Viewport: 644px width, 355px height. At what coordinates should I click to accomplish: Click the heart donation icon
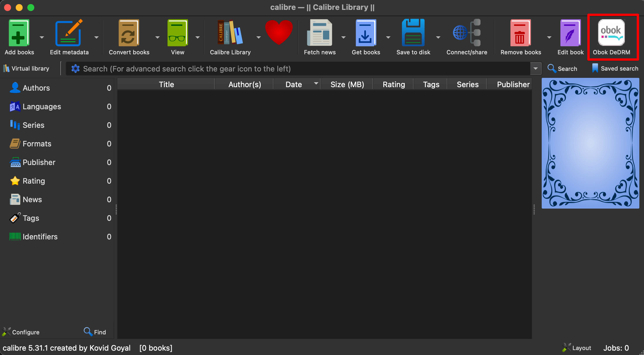tap(279, 33)
